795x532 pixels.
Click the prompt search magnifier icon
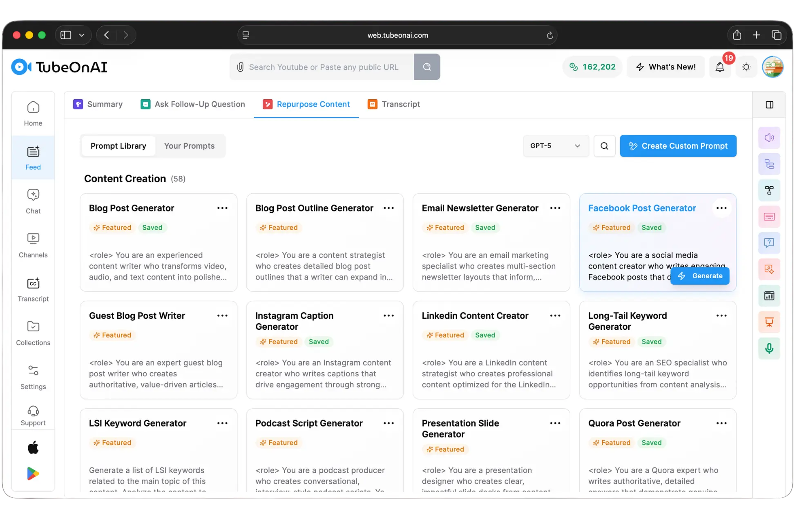pos(604,146)
